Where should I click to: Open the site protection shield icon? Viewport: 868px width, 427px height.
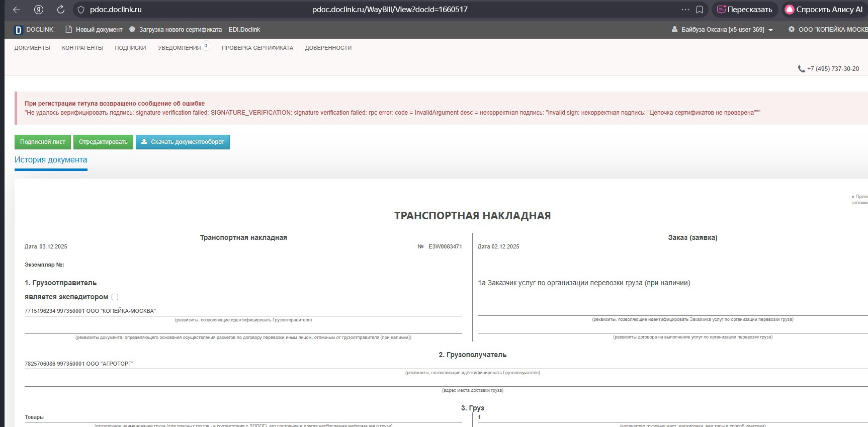[x=81, y=10]
